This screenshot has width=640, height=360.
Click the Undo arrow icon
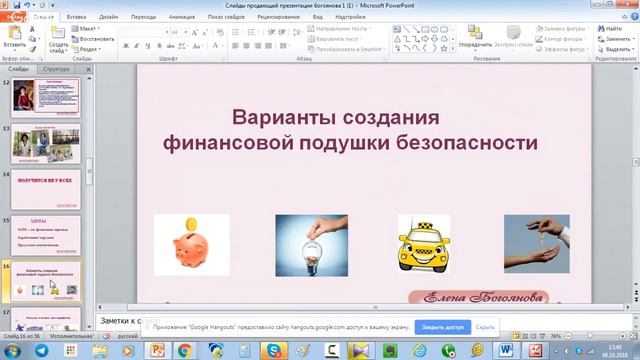(27, 5)
